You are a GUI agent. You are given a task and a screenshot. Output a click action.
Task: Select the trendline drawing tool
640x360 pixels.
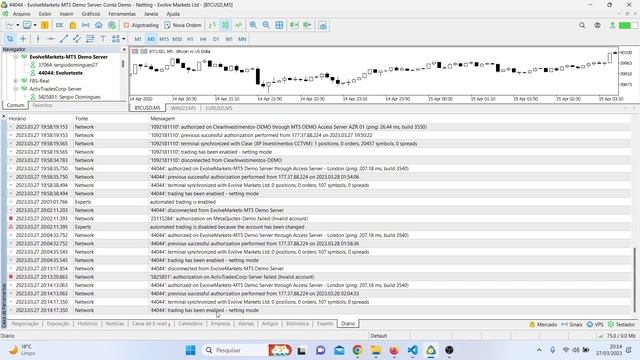[64, 39]
